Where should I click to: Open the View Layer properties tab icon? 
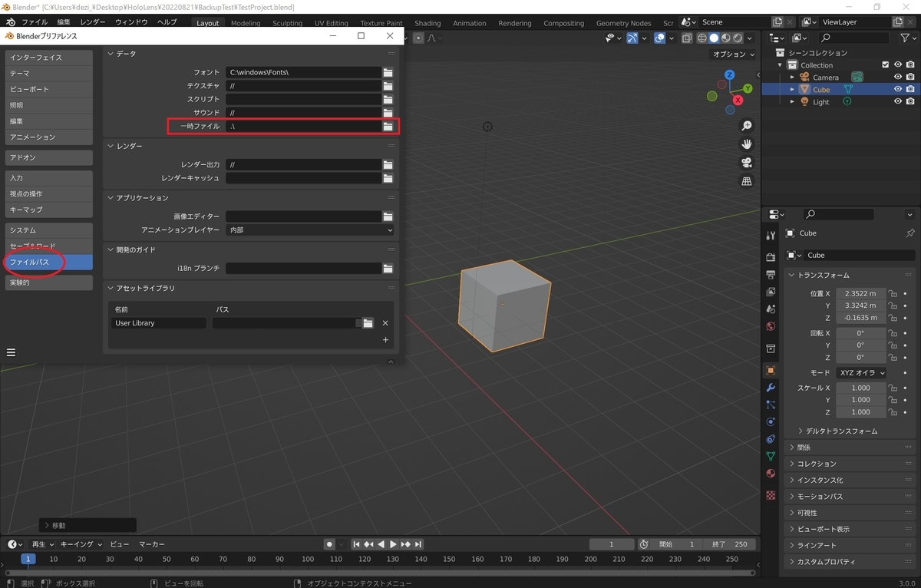[x=771, y=292]
